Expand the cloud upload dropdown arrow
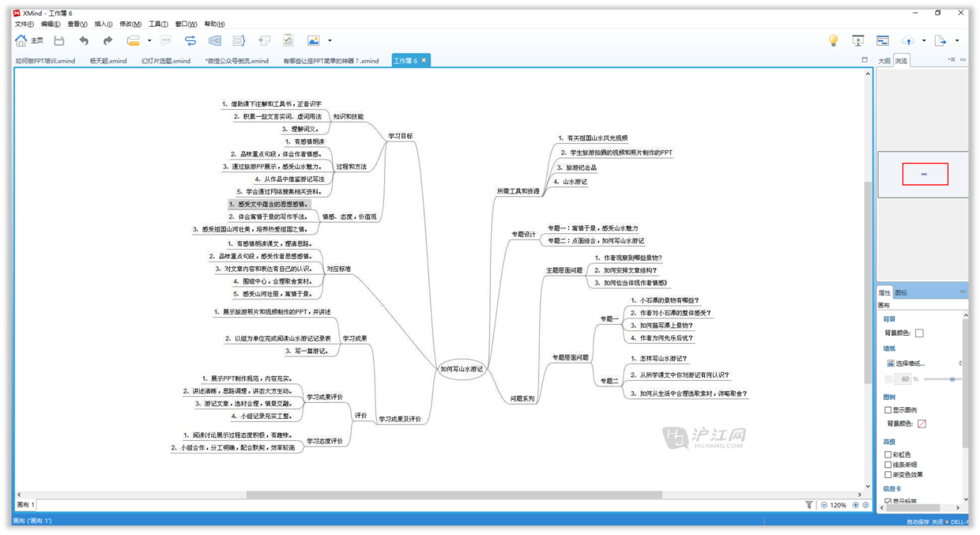980x535 pixels. [924, 41]
